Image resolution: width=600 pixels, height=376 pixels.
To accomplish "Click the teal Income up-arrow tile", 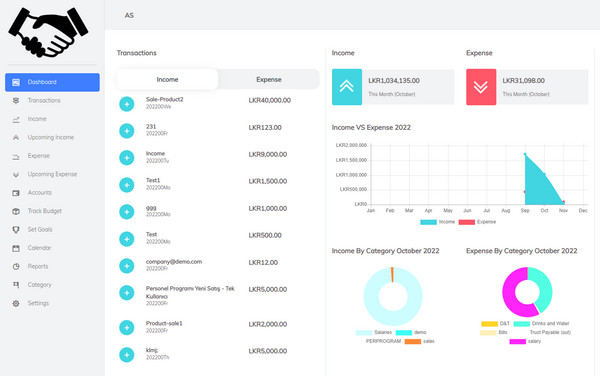I will (x=347, y=87).
